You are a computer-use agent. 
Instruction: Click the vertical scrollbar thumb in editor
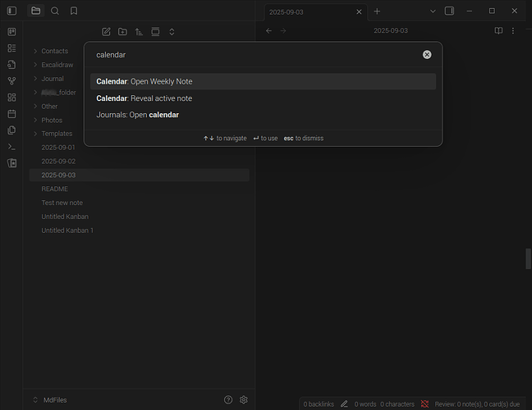528,259
